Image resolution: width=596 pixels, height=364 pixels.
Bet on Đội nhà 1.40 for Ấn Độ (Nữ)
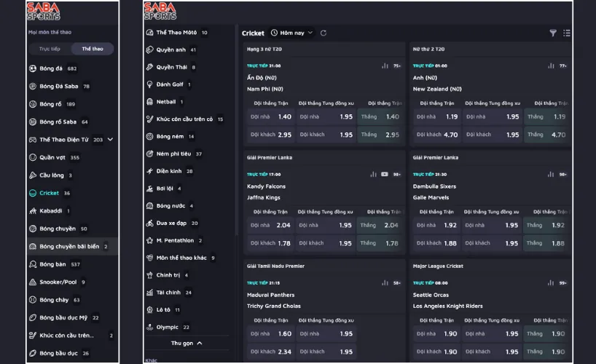[271, 116]
